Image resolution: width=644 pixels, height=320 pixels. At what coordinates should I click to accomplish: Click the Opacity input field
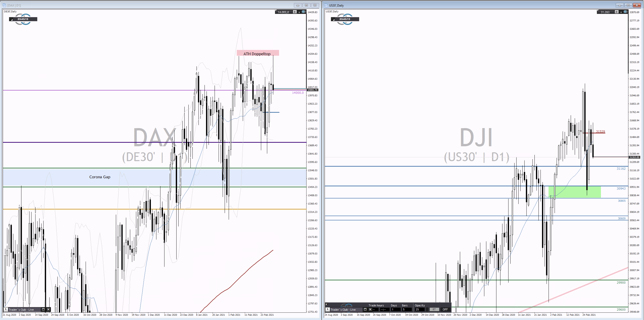pos(420,310)
